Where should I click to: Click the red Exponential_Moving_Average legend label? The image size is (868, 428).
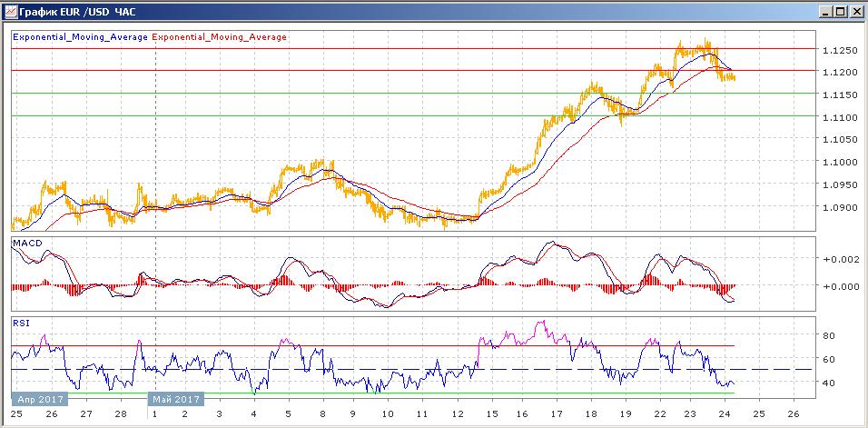(x=219, y=37)
